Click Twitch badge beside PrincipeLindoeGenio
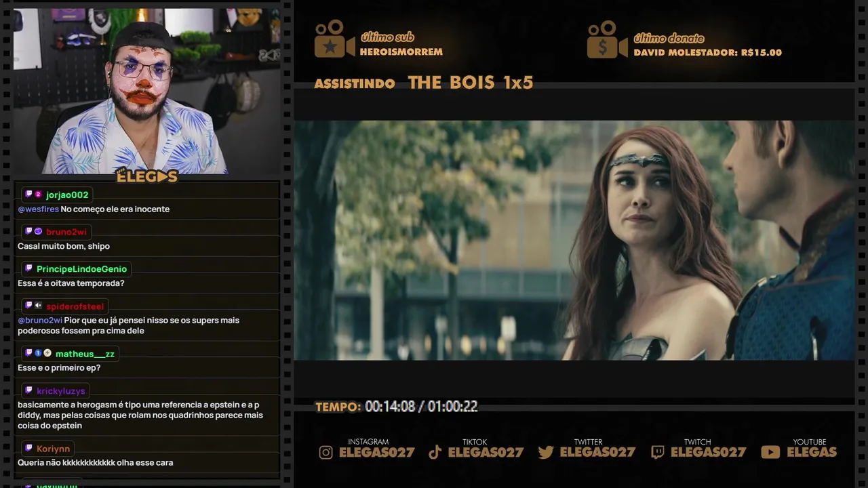Screen dimensions: 868x488 click(28, 269)
